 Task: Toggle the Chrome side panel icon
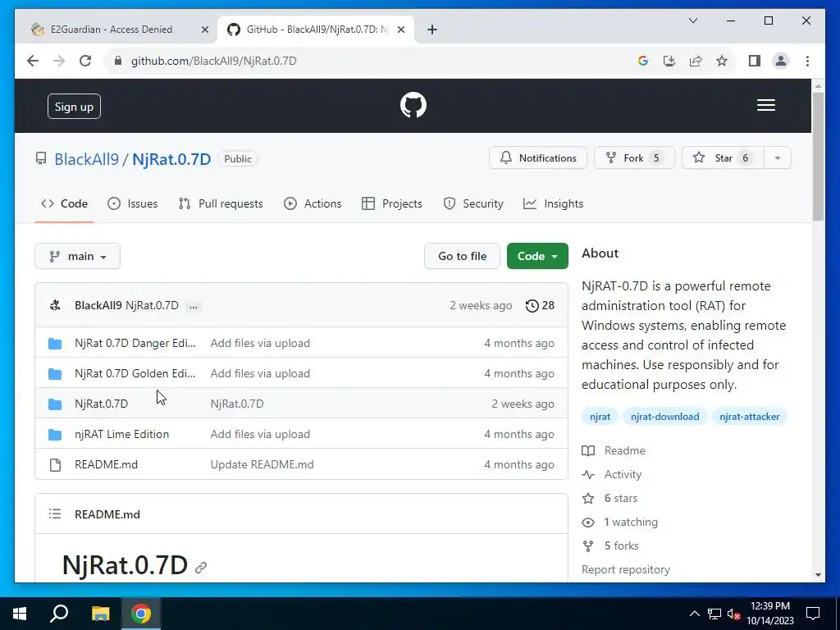point(755,61)
